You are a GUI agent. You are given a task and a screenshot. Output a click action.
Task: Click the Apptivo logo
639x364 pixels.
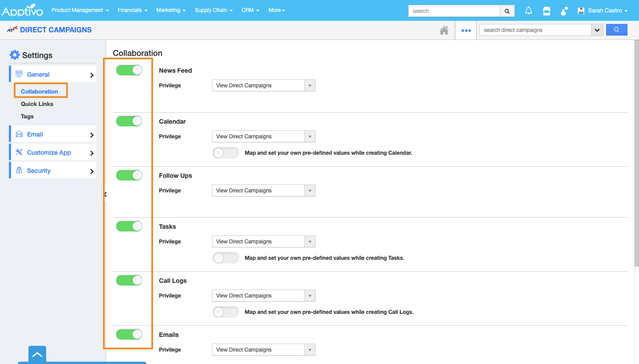click(22, 11)
